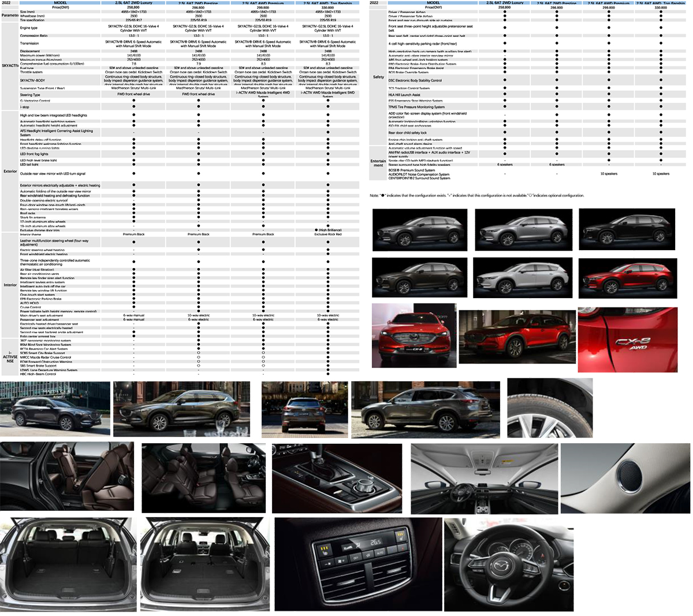Select the Safety section label in right table
Screen dimensions: 693x616
click(x=378, y=77)
